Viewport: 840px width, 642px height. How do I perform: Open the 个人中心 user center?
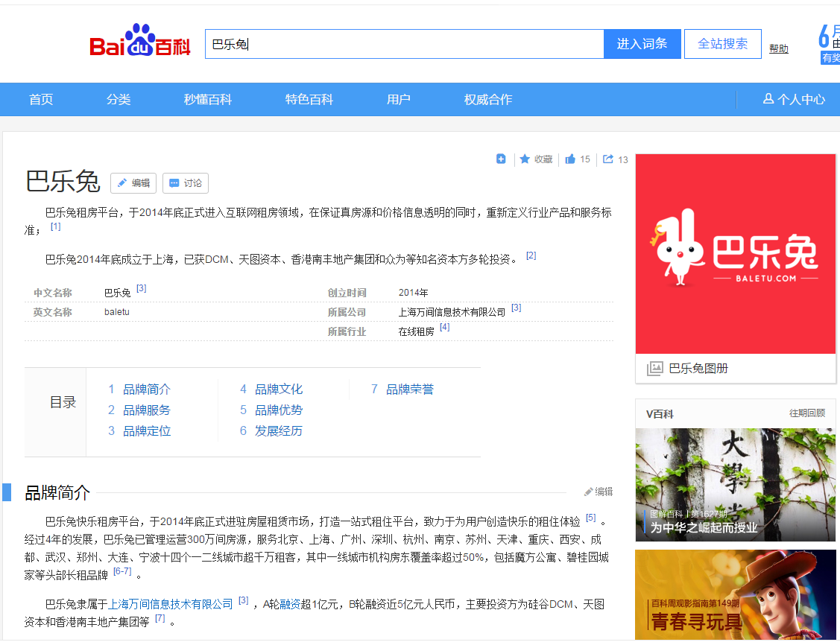click(794, 99)
